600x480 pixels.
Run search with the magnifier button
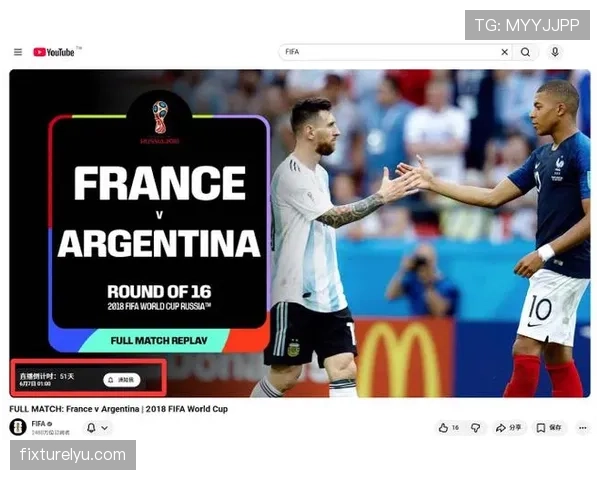[525, 52]
